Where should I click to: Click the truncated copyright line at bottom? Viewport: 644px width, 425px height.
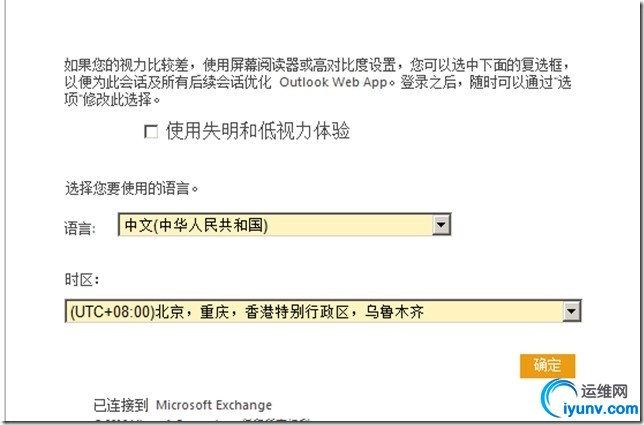coord(201,421)
